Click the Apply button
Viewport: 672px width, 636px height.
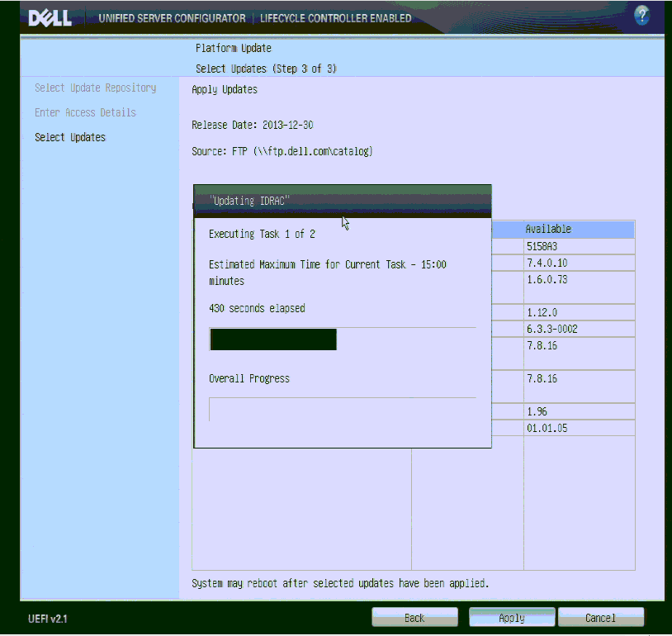pyautogui.click(x=512, y=618)
